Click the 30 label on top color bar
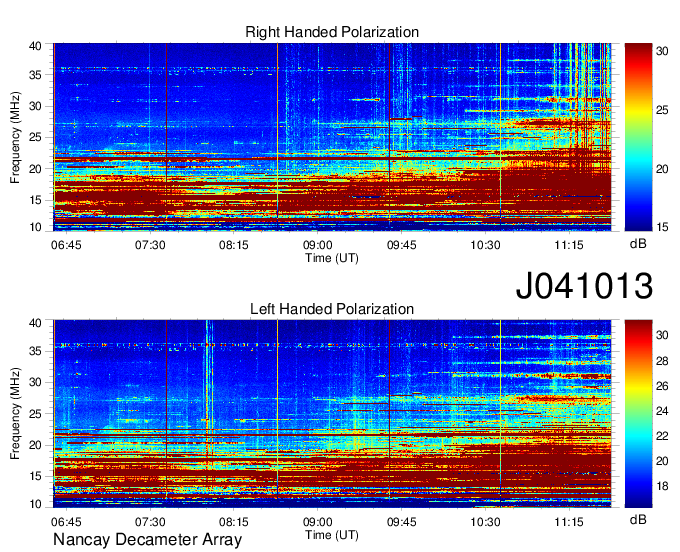Image resolution: width=680 pixels, height=552 pixels. coord(662,51)
